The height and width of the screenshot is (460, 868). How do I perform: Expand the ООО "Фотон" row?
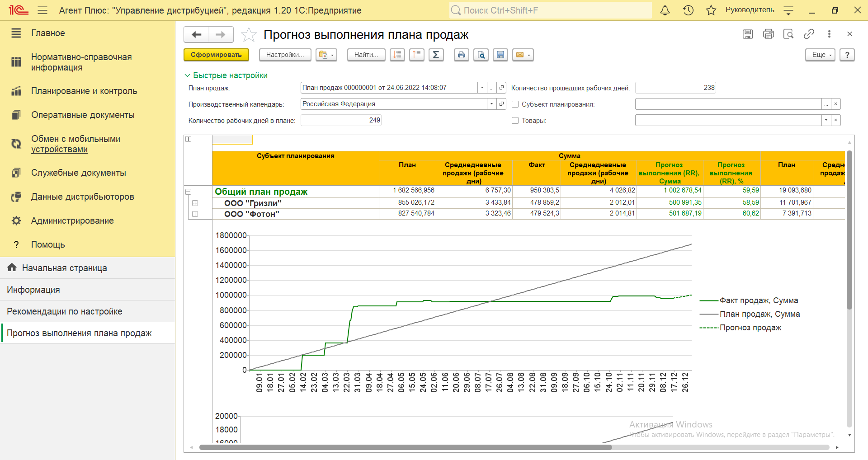coord(195,214)
